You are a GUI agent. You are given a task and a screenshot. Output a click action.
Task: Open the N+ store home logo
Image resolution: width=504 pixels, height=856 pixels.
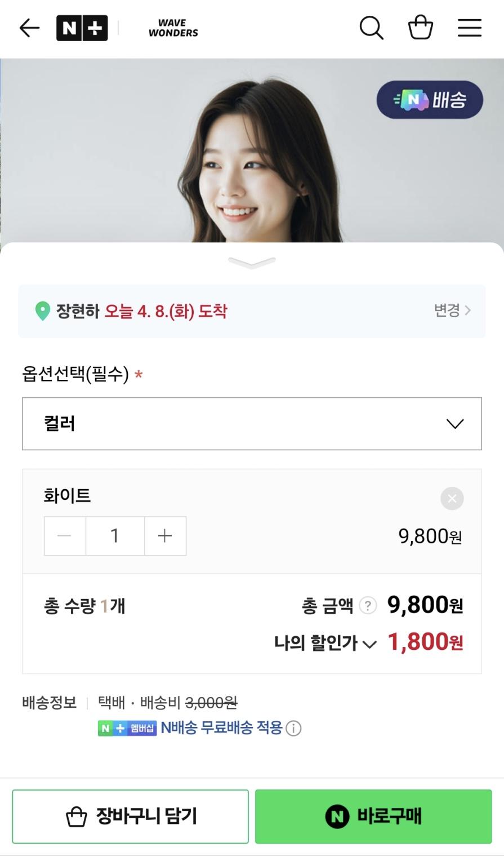coord(82,28)
